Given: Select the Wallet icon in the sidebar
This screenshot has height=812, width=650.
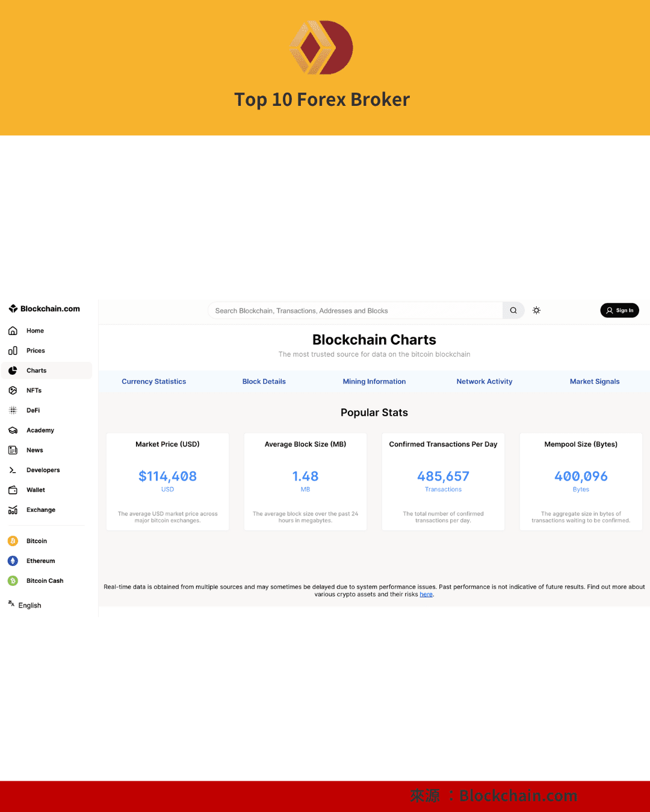Looking at the screenshot, I should coord(13,490).
